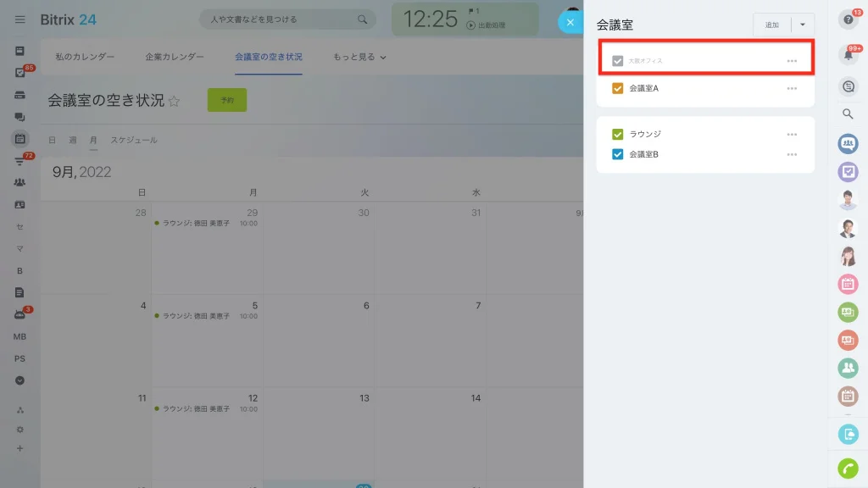
Task: Click the green 予約 button
Action: [x=227, y=100]
